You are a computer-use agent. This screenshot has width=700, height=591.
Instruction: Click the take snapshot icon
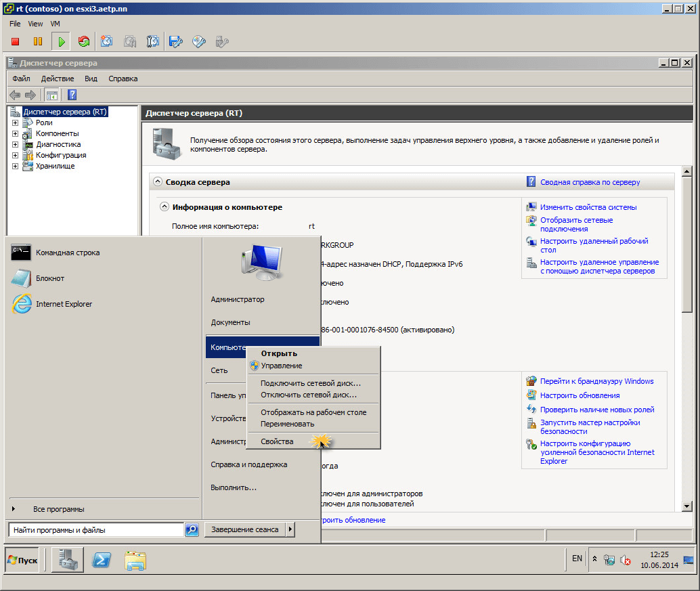[106, 41]
